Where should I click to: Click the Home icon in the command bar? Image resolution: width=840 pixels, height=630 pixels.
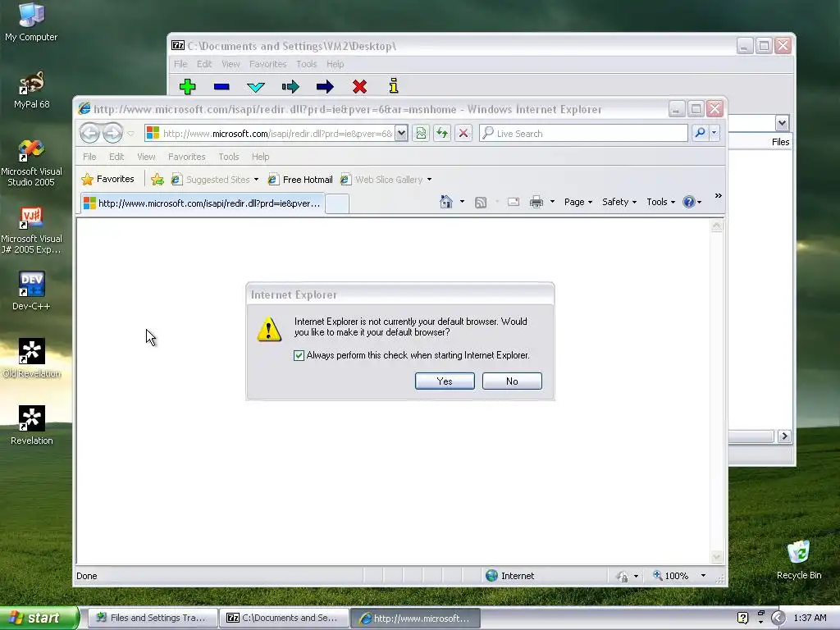click(x=445, y=202)
